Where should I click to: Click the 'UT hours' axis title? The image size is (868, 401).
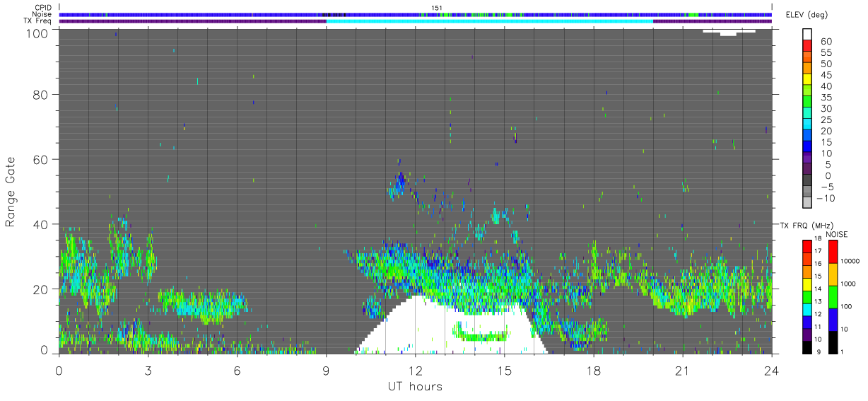[415, 387]
